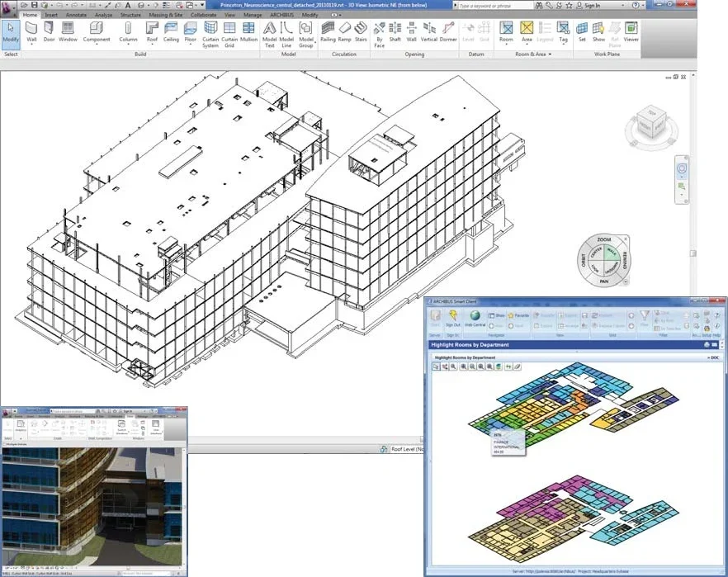Select the Shaft opening tool
Viewport: 728px width, 577px height.
coord(395,32)
